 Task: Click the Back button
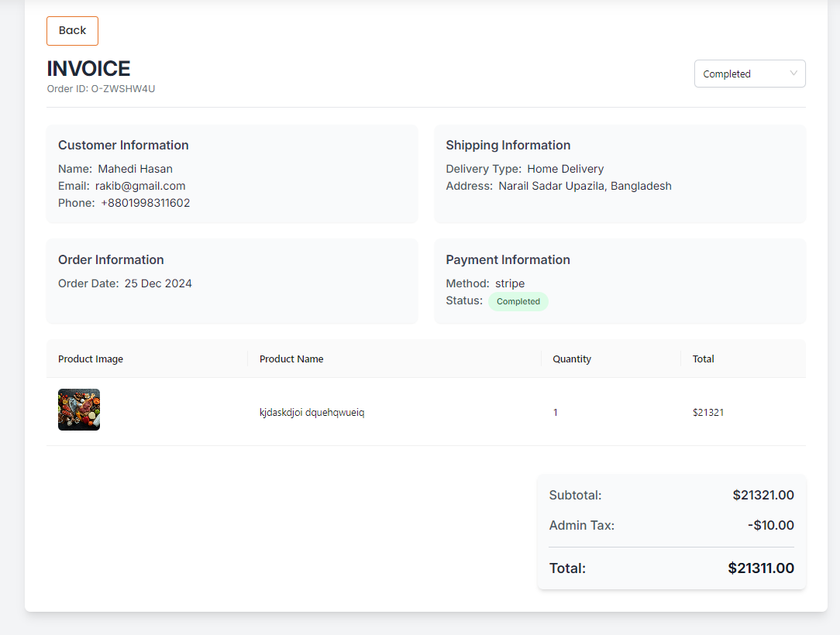click(x=72, y=31)
